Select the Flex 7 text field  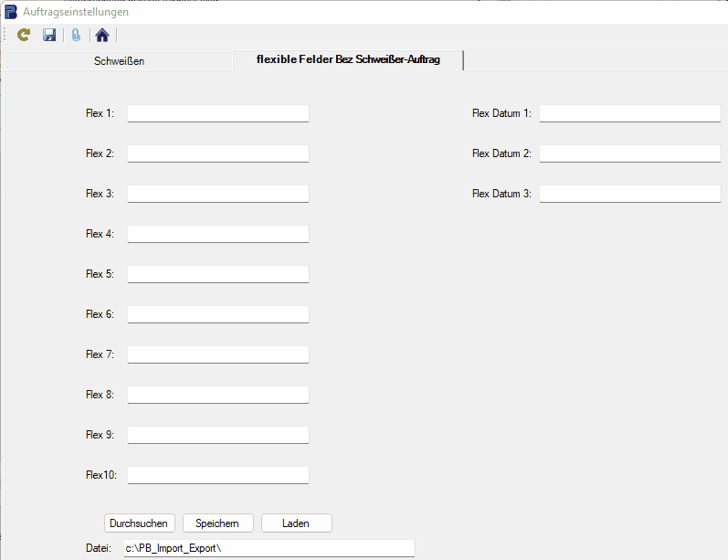tap(217, 354)
